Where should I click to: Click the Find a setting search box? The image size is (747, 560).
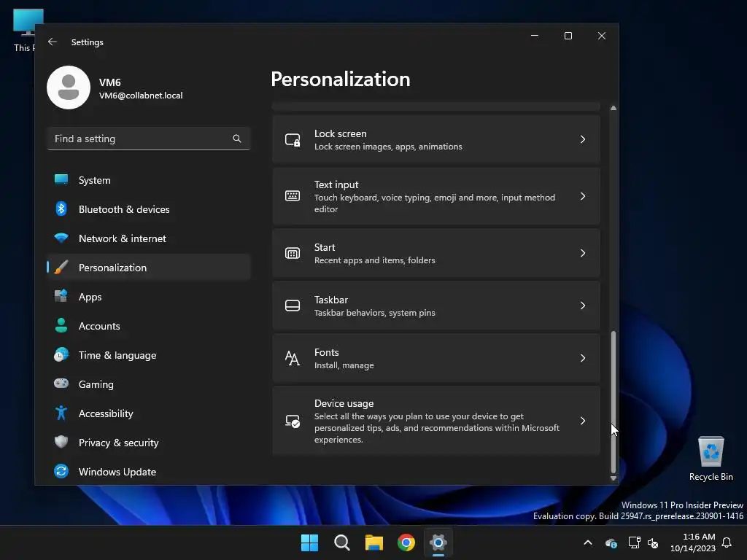149,139
